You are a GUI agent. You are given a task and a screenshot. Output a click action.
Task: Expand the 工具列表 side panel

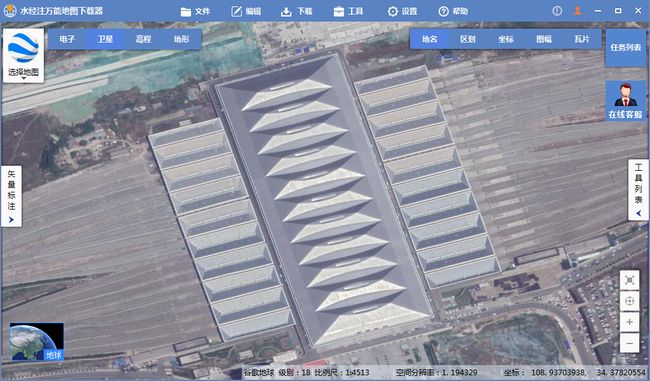click(638, 189)
